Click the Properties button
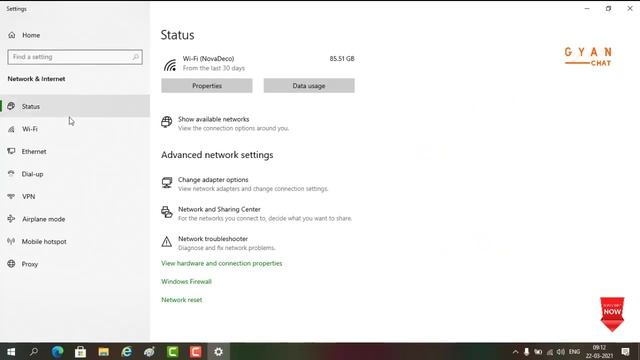 tap(207, 86)
